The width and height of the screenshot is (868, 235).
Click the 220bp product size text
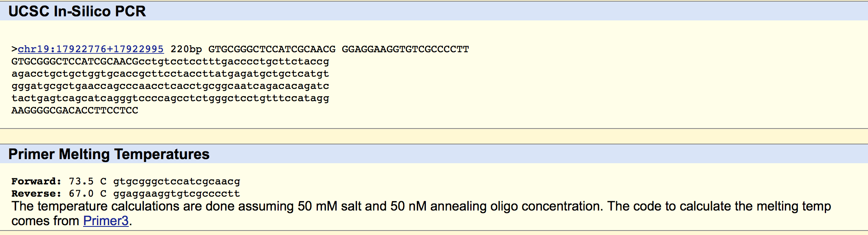click(x=186, y=49)
